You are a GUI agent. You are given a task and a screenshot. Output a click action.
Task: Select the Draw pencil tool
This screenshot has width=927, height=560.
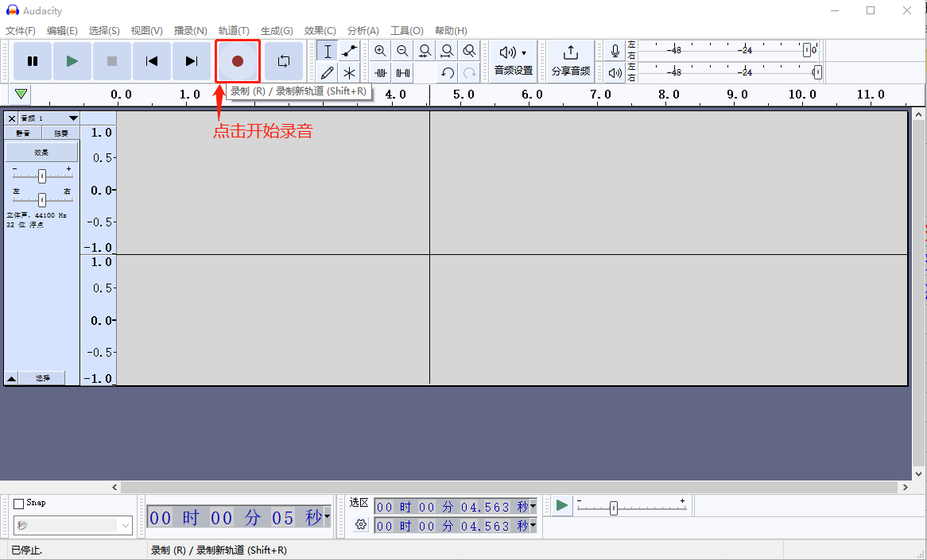coord(327,73)
